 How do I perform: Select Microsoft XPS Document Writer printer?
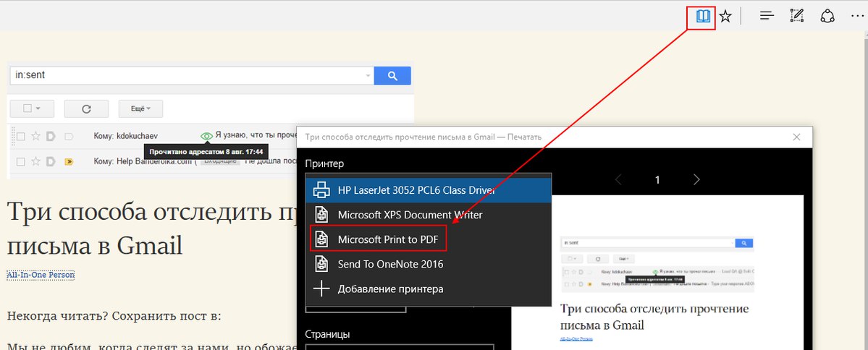(x=429, y=215)
